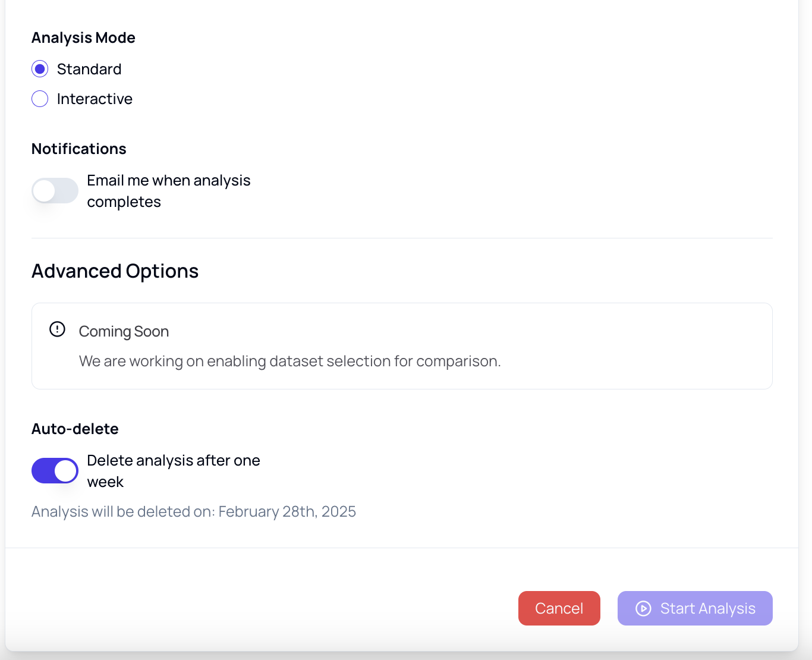Image resolution: width=812 pixels, height=660 pixels.
Task: Click the Auto-delete section heading
Action: 75,429
